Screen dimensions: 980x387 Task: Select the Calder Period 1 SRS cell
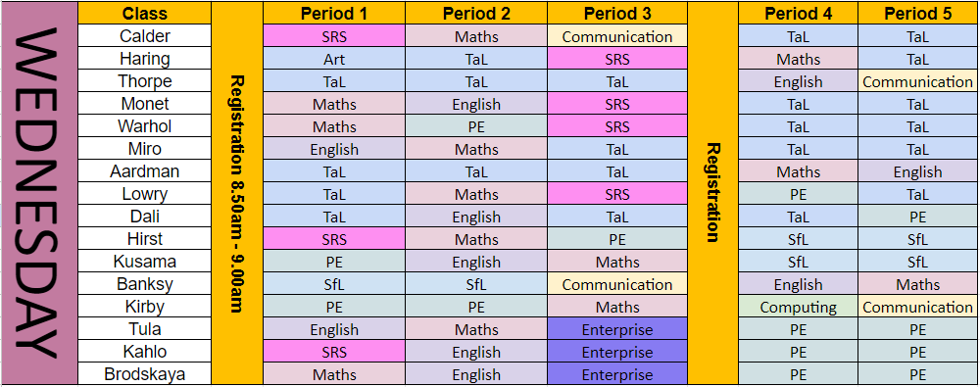(x=334, y=36)
